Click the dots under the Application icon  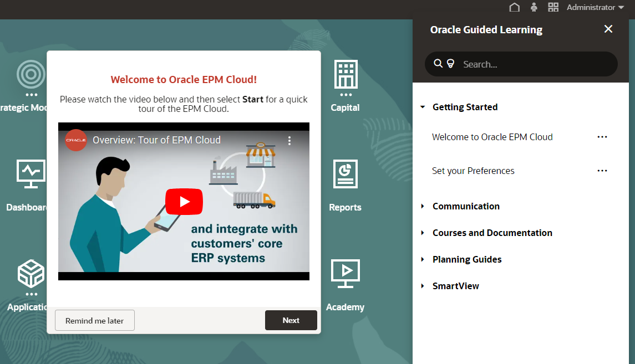pyautogui.click(x=31, y=294)
